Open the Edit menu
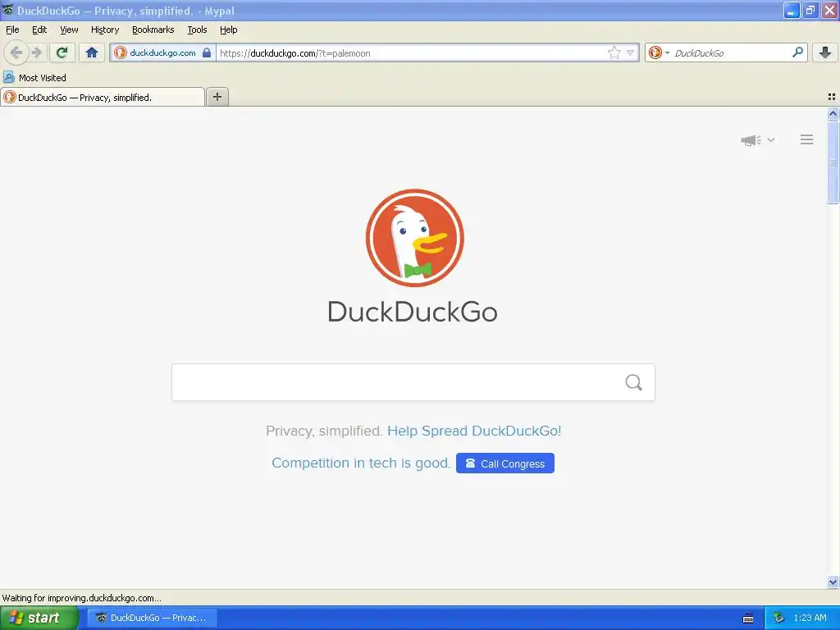 39,30
